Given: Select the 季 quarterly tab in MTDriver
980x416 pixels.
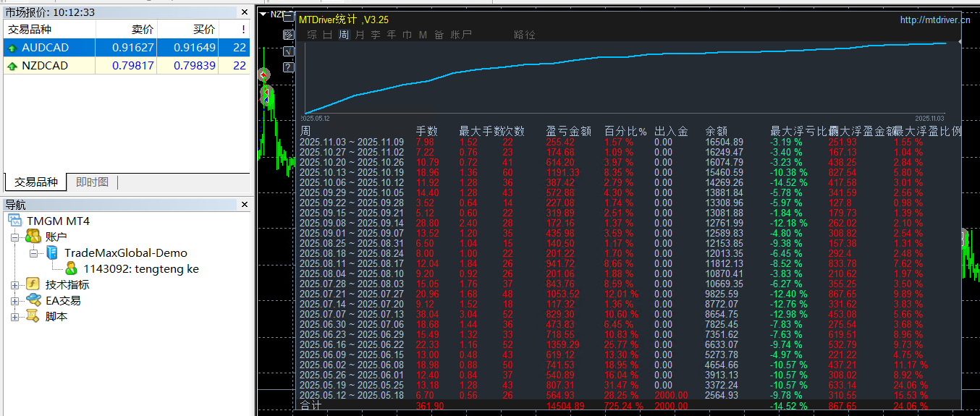Looking at the screenshot, I should point(376,35).
